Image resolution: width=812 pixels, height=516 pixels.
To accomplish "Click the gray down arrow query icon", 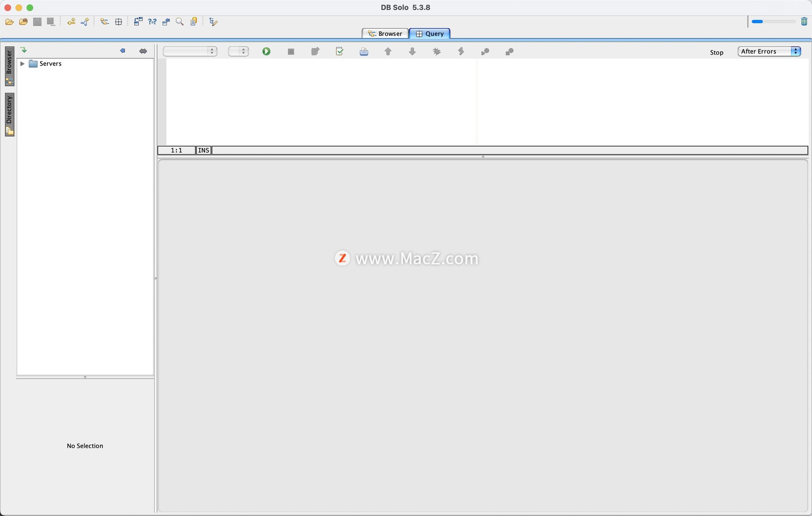I will pos(412,52).
